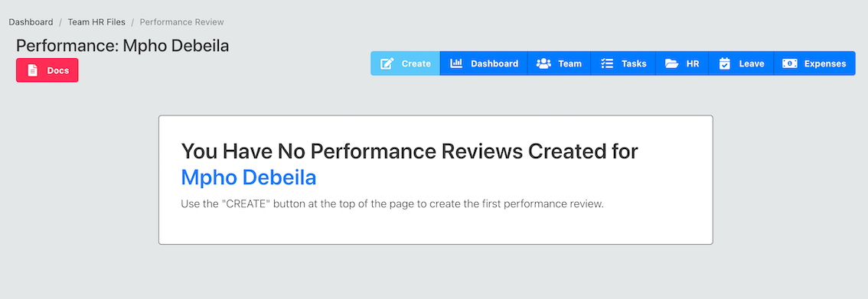Click the Leave calendar check icon

725,63
